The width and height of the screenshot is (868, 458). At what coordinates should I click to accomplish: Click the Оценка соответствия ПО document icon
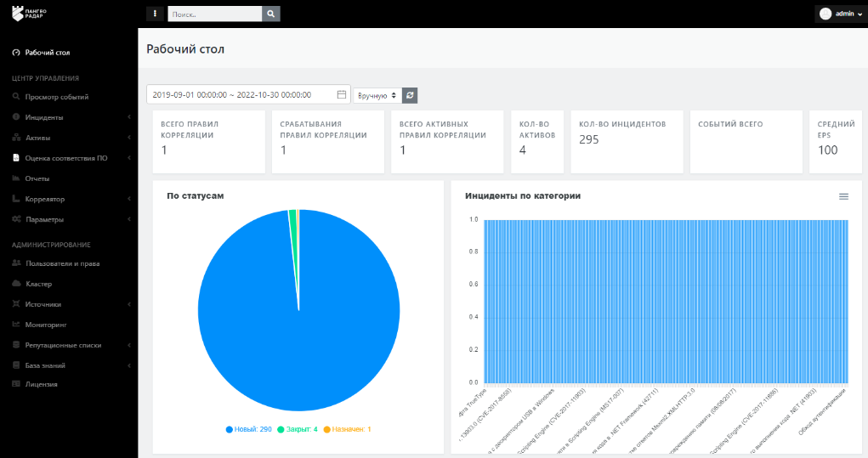point(16,158)
